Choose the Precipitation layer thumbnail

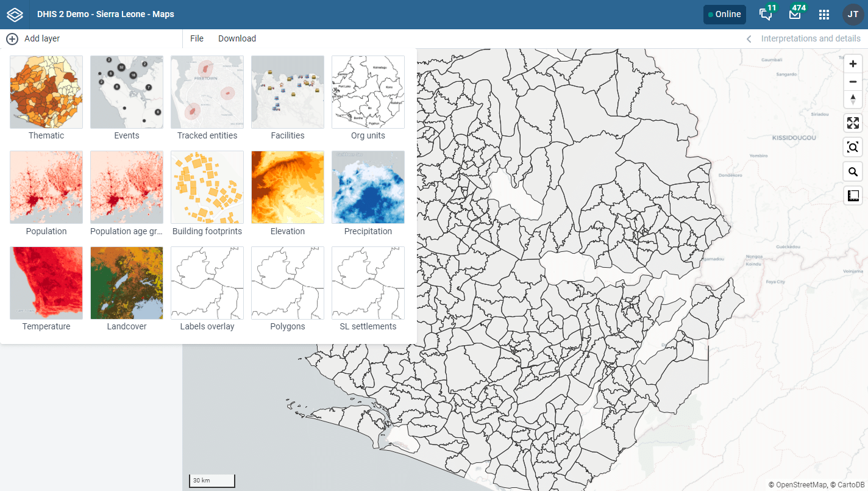(368, 188)
